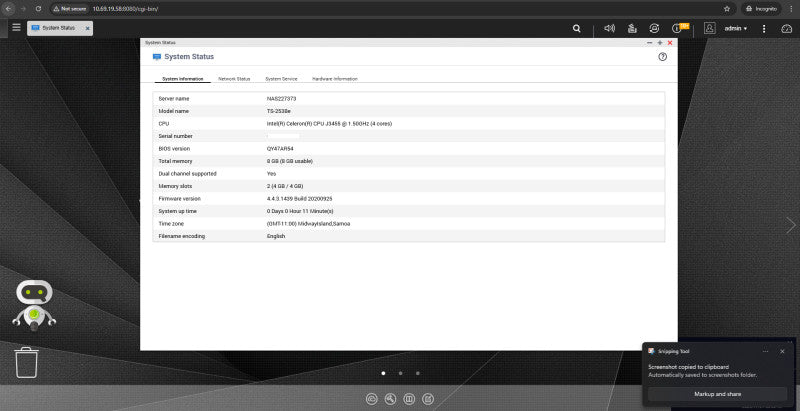Open the dashboard gauge icon
Viewport: 800px width, 411px height.
pyautogui.click(x=786, y=29)
